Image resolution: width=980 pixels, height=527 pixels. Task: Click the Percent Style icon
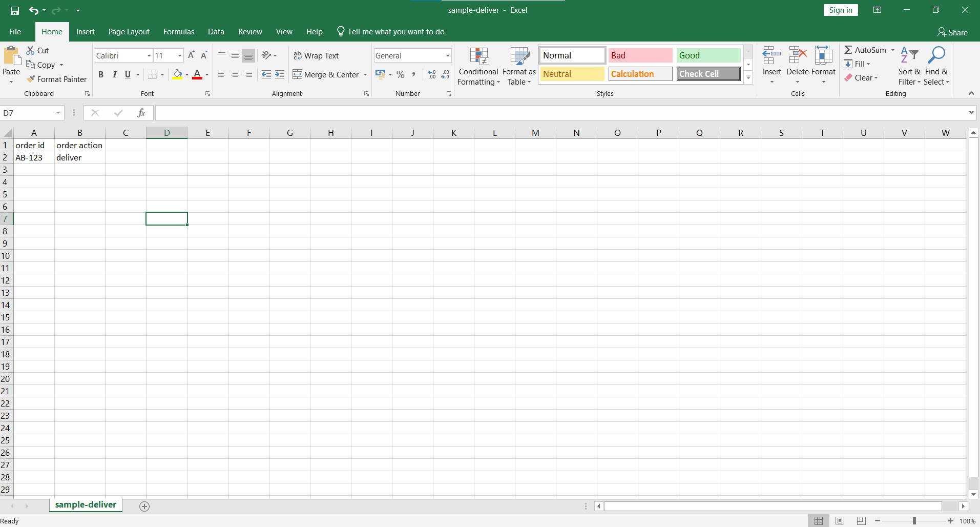(401, 75)
